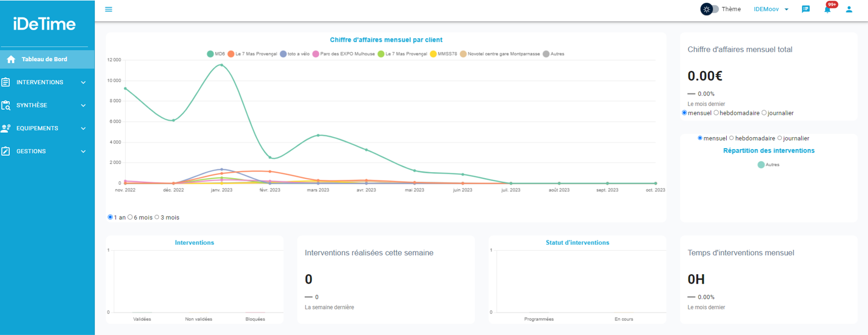Click MD6 data point at mars 2023
Image resolution: width=868 pixels, height=335 pixels.
click(x=318, y=135)
